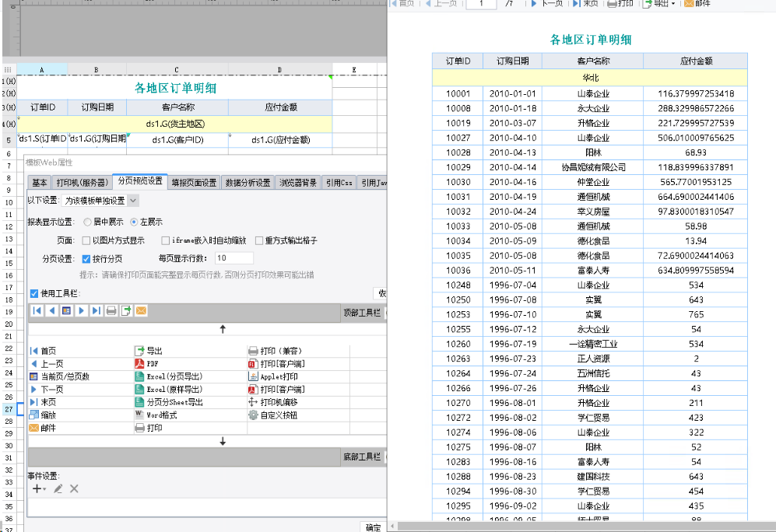Screen dimensions: 776x532
Task: Toggle 使用工具栏 checkbox
Action: tap(34, 293)
